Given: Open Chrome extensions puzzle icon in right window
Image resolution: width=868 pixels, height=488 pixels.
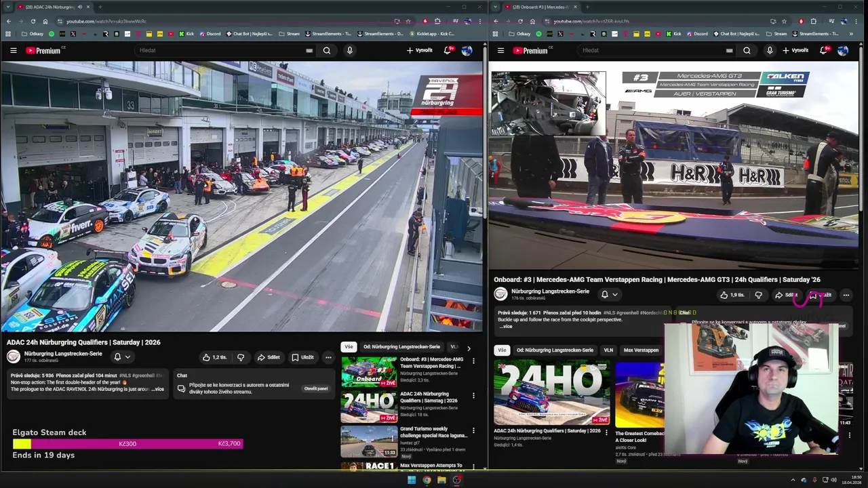Looking at the screenshot, I should pos(814,21).
